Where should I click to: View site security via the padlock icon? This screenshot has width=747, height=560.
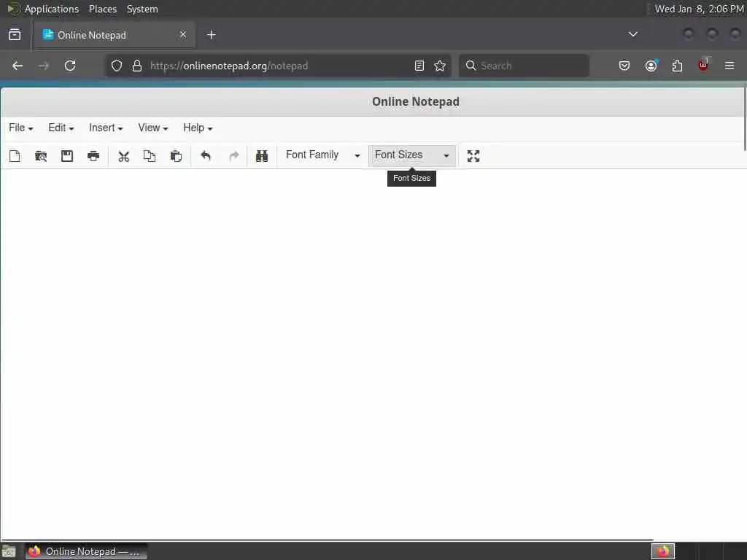coord(137,66)
